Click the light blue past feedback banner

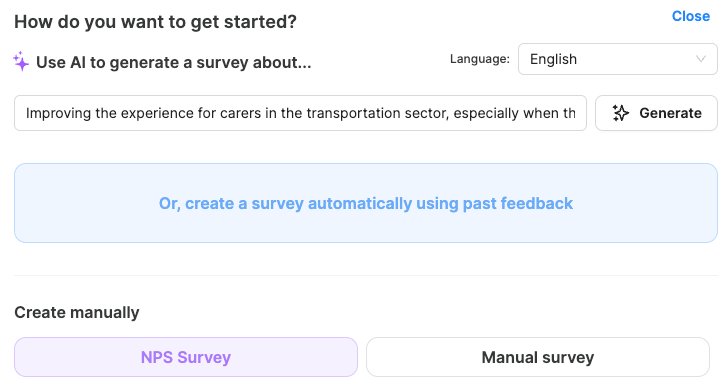(x=366, y=203)
